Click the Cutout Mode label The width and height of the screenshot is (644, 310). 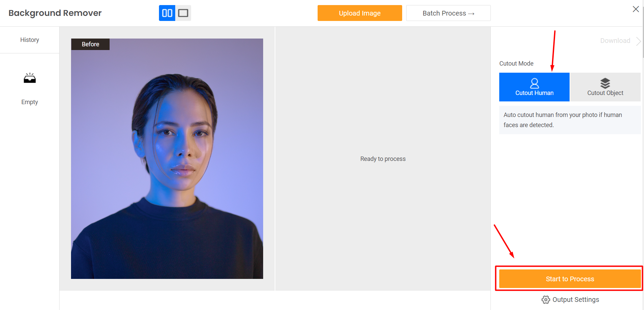pyautogui.click(x=516, y=64)
